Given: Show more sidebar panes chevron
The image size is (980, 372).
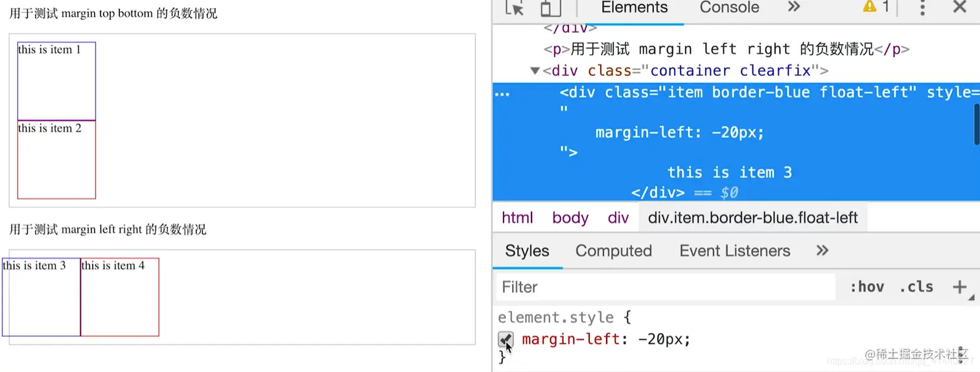Looking at the screenshot, I should click(x=822, y=250).
